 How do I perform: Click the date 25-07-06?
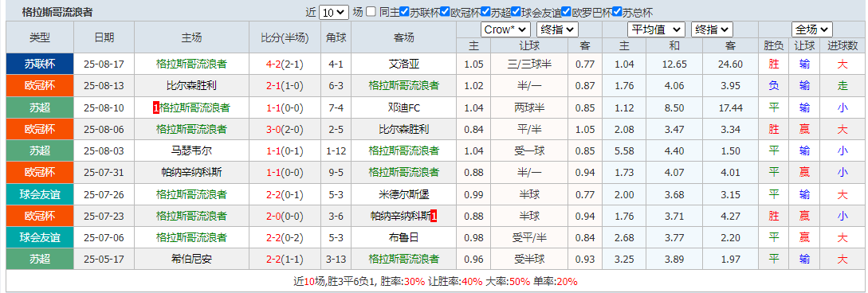tap(104, 238)
